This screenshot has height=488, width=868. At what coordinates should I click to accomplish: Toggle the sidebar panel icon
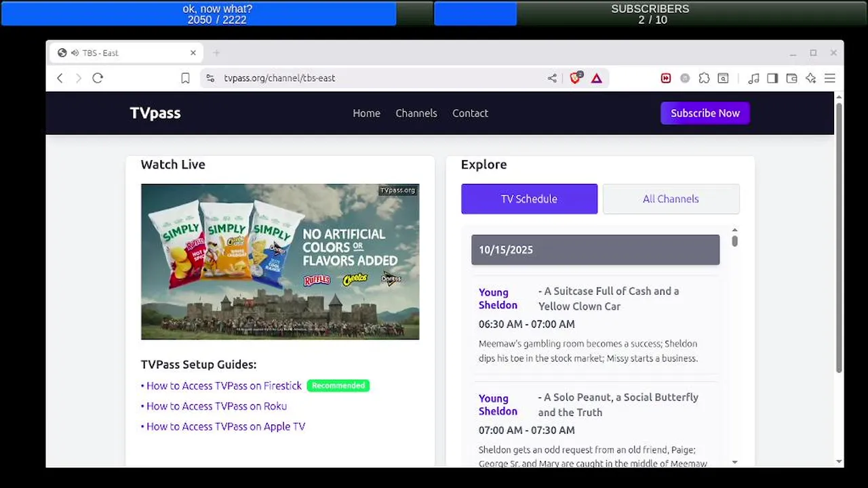772,78
